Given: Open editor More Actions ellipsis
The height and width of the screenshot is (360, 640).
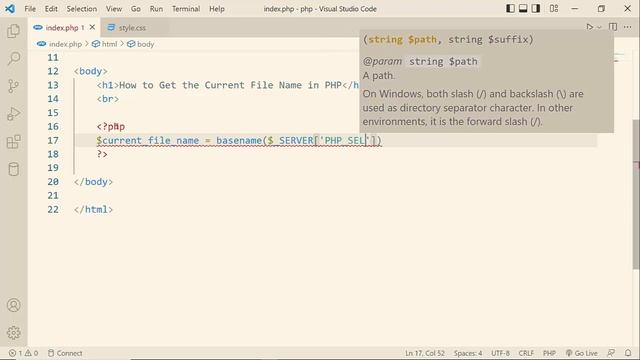Looking at the screenshot, I should 628,27.
